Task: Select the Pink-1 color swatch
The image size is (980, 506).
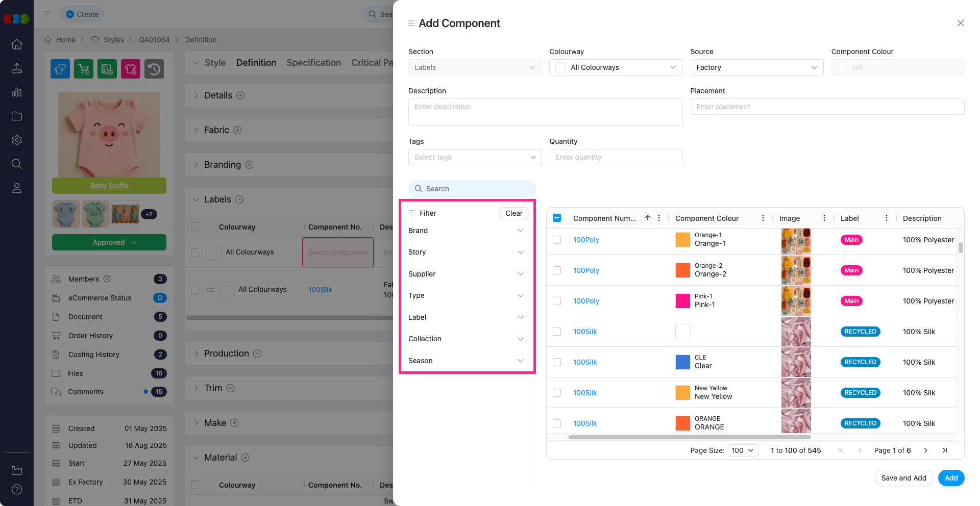Action: click(x=682, y=301)
